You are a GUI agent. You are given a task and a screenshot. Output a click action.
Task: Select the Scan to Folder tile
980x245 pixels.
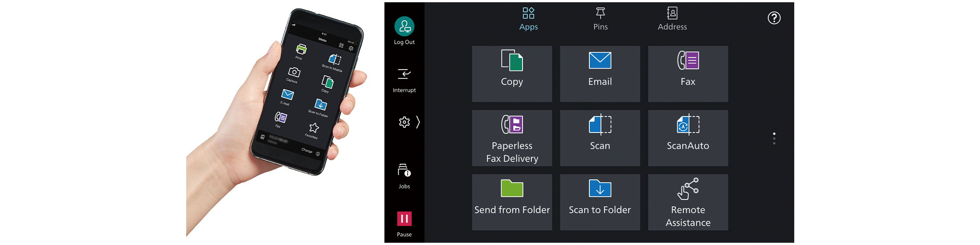(x=600, y=202)
